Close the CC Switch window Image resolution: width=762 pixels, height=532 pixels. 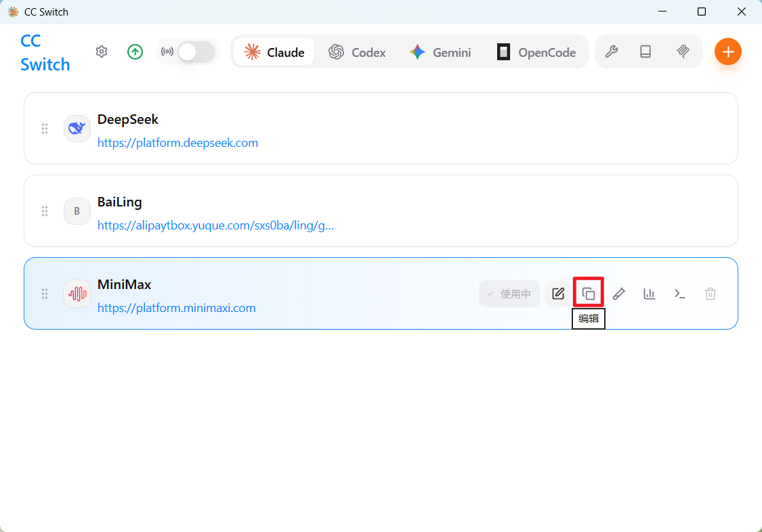[742, 12]
